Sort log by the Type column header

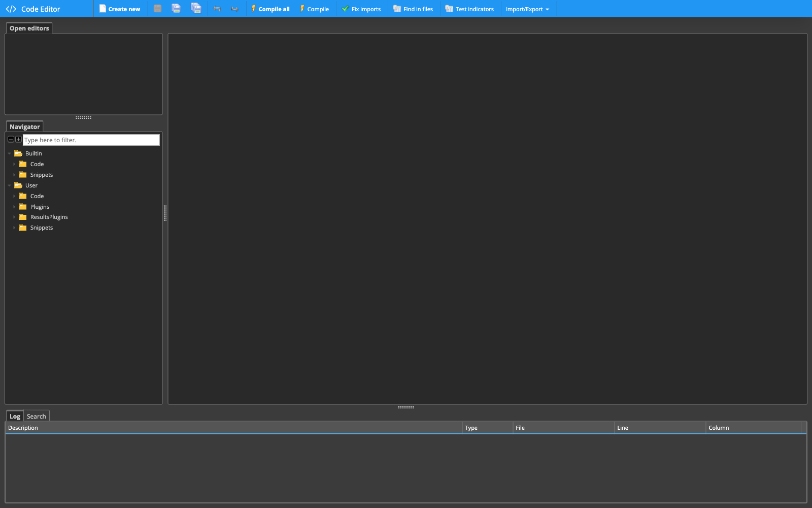[487, 428]
